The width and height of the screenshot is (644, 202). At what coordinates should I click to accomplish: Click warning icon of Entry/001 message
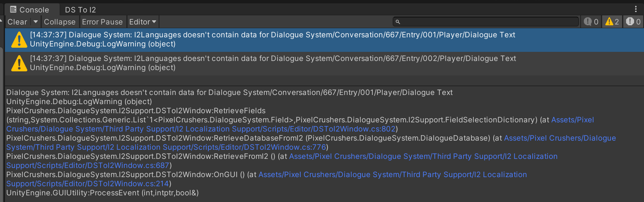tap(19, 40)
